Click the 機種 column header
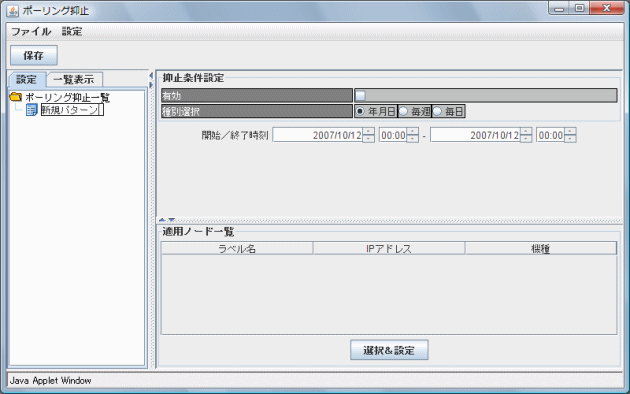 tap(540, 249)
